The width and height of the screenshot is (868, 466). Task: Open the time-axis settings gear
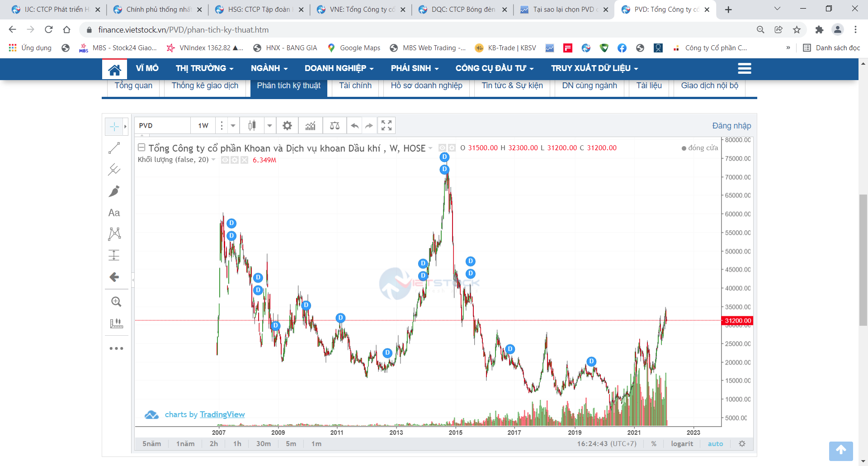point(742,444)
